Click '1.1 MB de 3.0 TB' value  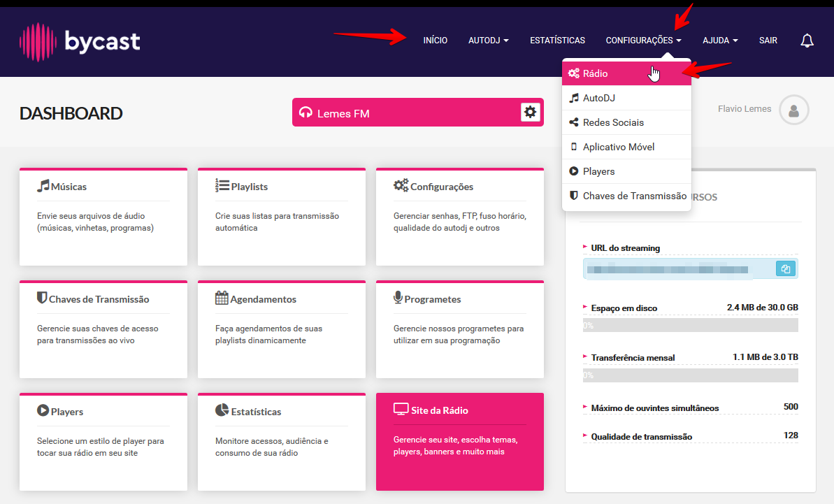765,357
